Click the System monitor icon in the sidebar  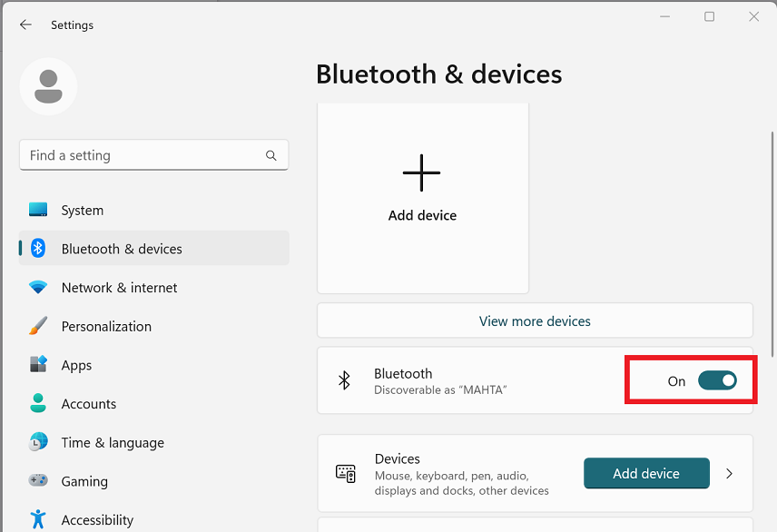(x=38, y=209)
